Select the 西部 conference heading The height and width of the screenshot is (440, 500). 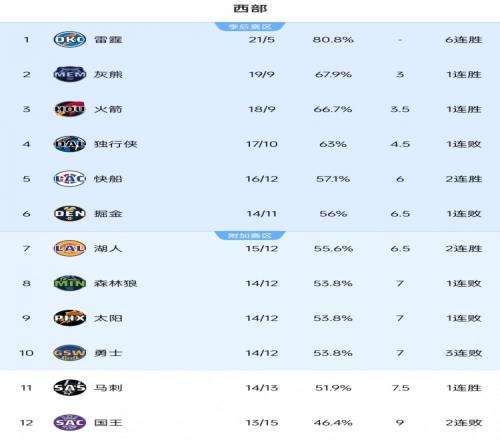point(250,8)
